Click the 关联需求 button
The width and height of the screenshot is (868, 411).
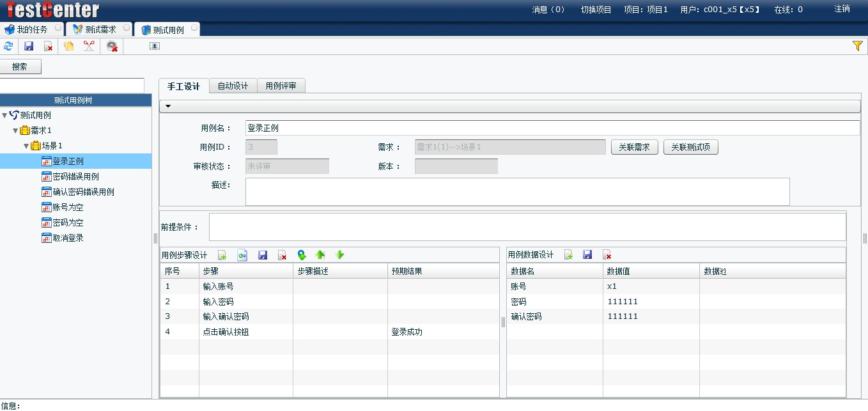[x=634, y=147]
